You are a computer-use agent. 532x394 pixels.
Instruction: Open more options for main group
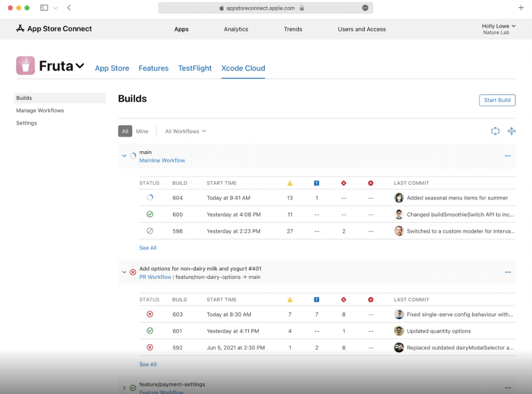point(508,156)
